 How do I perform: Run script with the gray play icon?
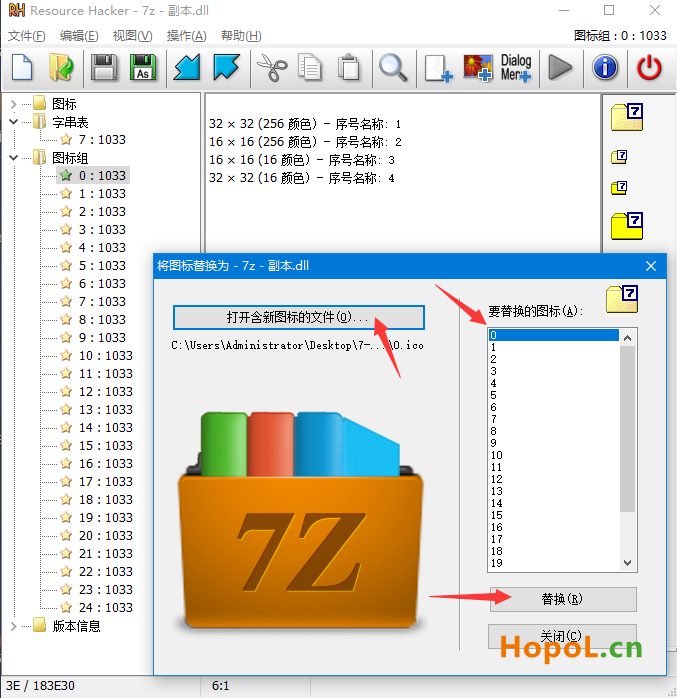(560, 68)
